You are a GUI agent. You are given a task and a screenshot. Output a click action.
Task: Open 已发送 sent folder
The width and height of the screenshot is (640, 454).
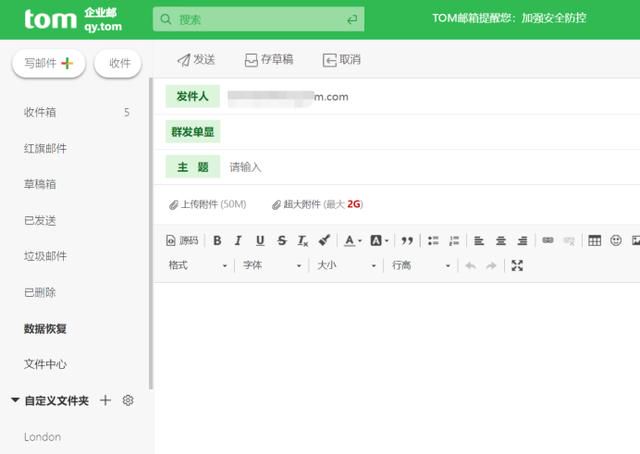[x=40, y=220]
